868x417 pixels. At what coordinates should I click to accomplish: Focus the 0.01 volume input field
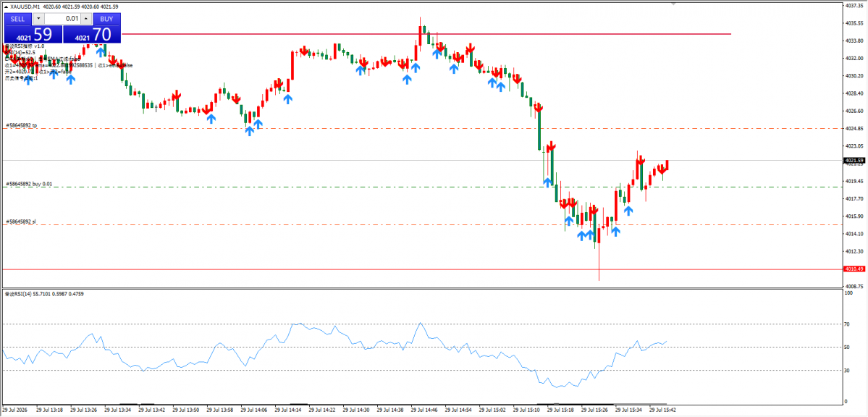pyautogui.click(x=62, y=18)
